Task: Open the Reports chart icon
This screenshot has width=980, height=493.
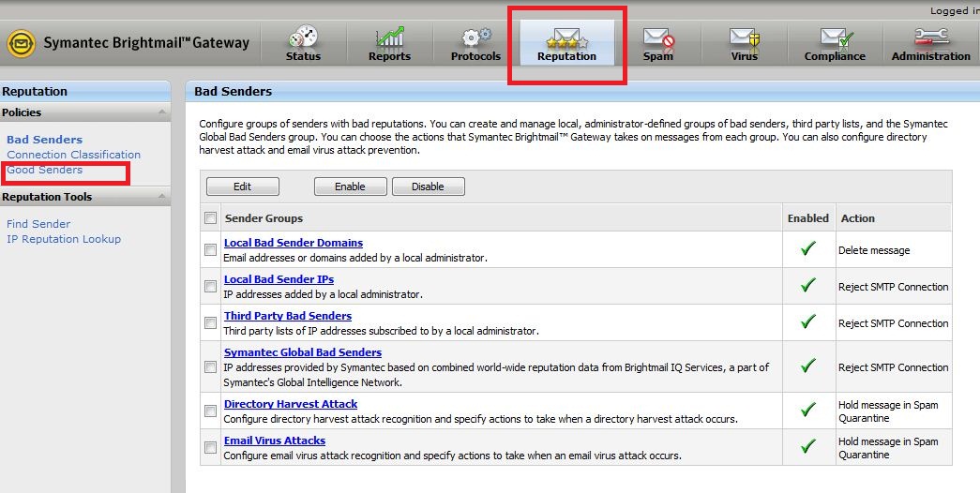Action: pyautogui.click(x=390, y=37)
